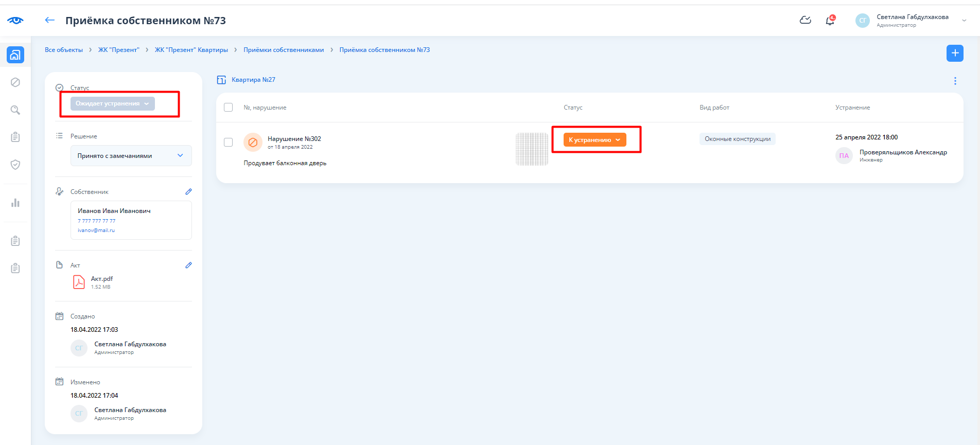Tick the checkbox for Нарушение №302

[x=229, y=143]
